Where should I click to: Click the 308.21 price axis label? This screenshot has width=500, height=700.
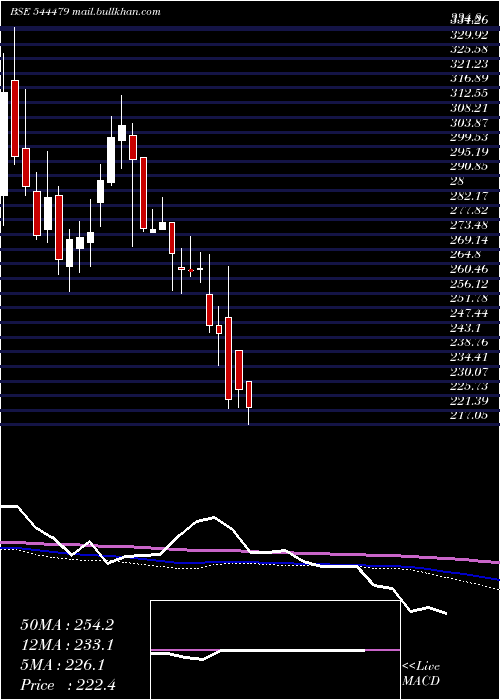tap(468, 108)
